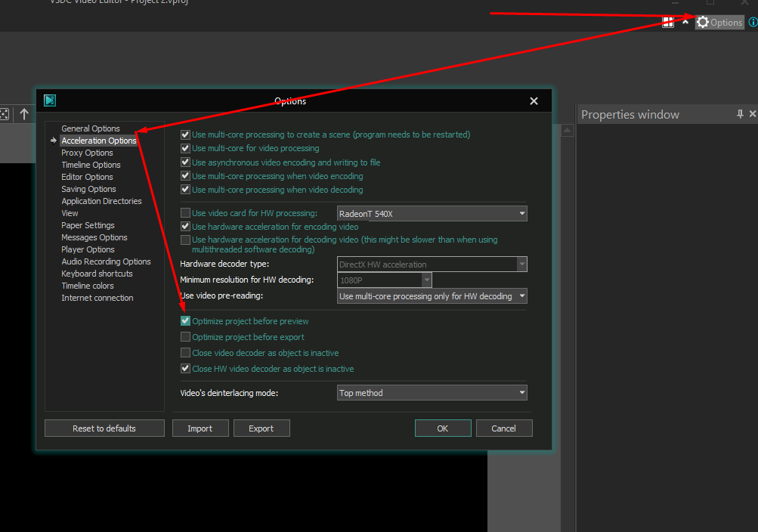Select Saving Options category
758x532 pixels.
88,189
